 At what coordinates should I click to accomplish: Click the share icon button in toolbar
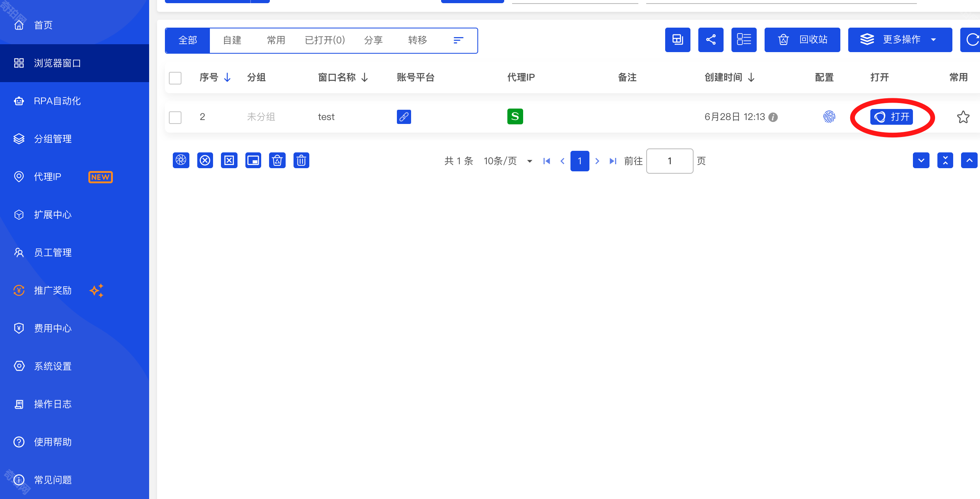(x=711, y=40)
